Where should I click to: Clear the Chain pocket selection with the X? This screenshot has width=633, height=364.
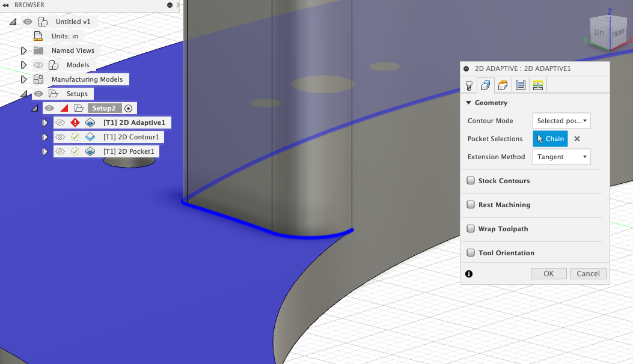click(576, 139)
